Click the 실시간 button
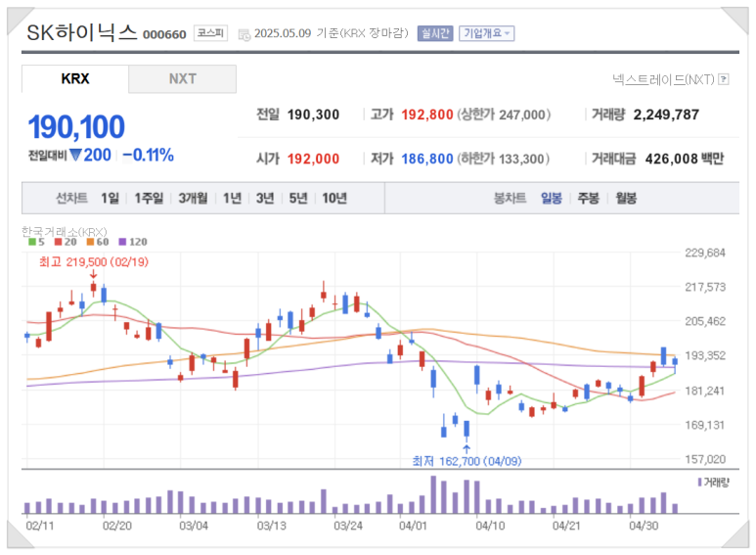The image size is (756, 555). click(435, 33)
